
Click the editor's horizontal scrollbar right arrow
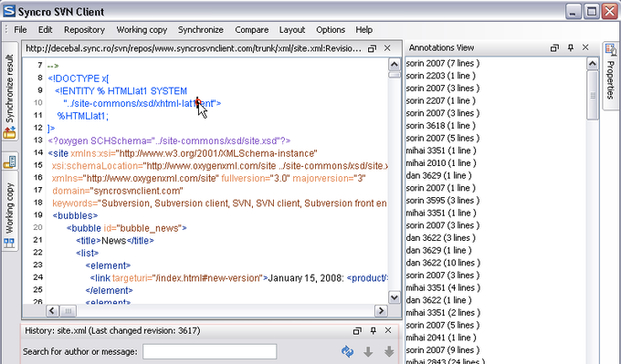tap(381, 311)
